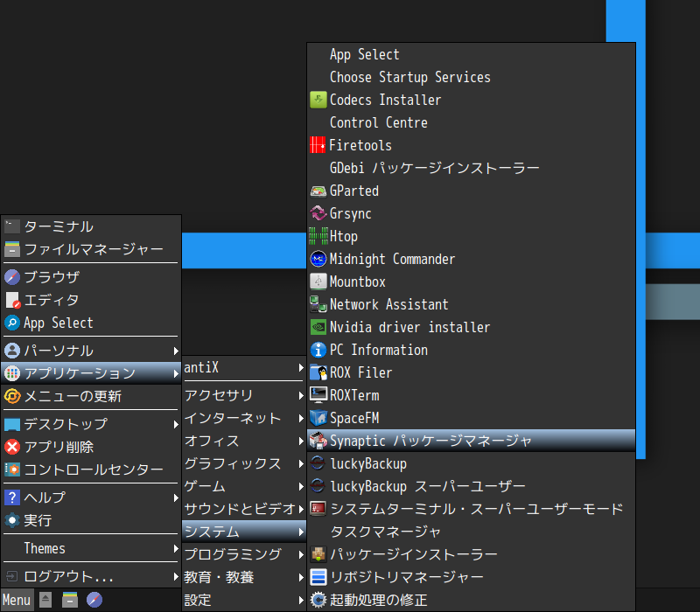Screen dimensions: 700x612
Task: Click the Menu button on the taskbar
Action: 17,600
